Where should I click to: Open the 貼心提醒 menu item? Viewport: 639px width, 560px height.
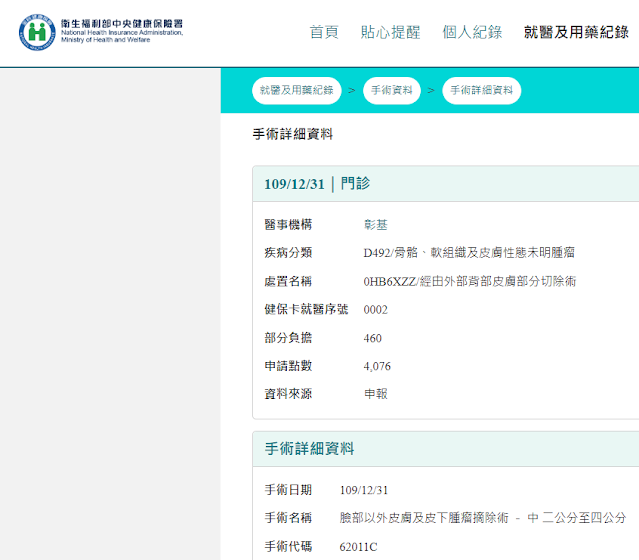pos(390,32)
